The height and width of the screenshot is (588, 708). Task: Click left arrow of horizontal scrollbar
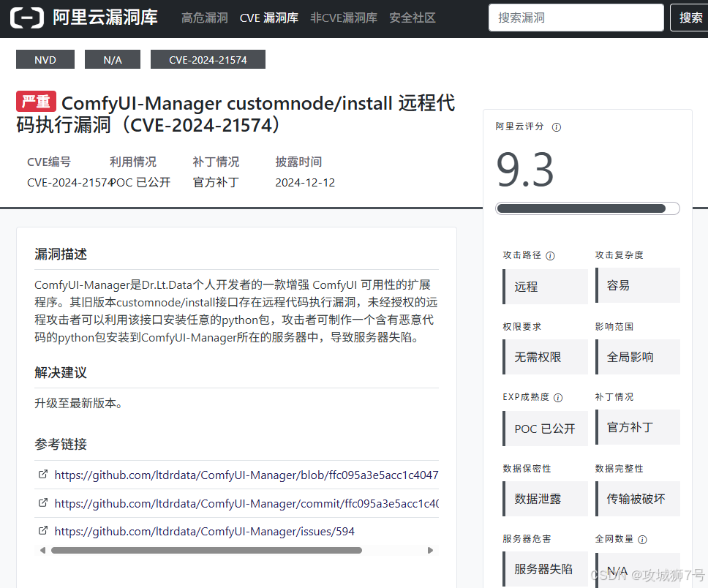[x=43, y=551]
